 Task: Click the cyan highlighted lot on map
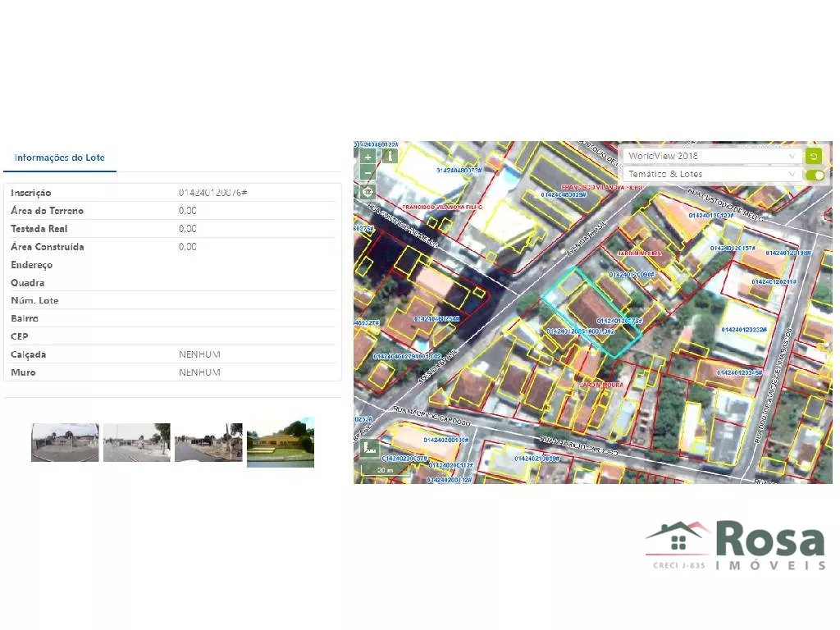(x=592, y=312)
